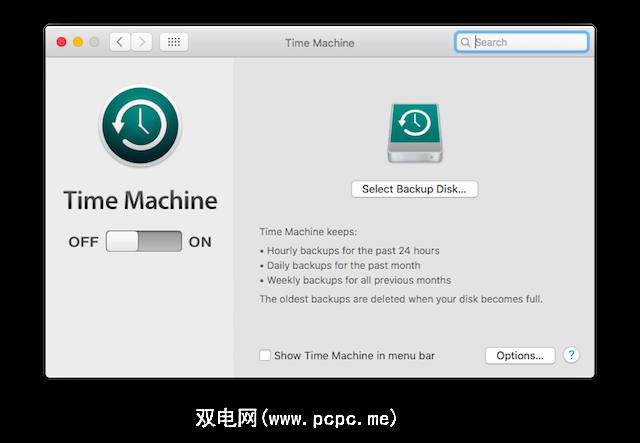
Task: Click the OFF label beside switch
Action: (84, 242)
